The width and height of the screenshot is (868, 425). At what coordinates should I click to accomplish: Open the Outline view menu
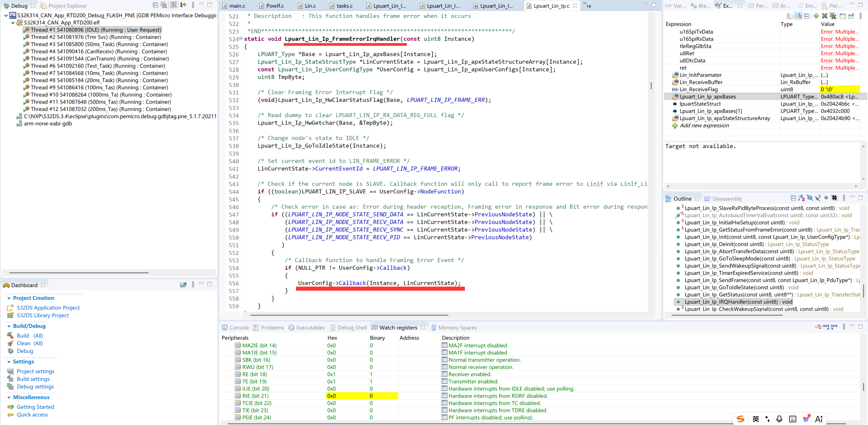click(844, 198)
